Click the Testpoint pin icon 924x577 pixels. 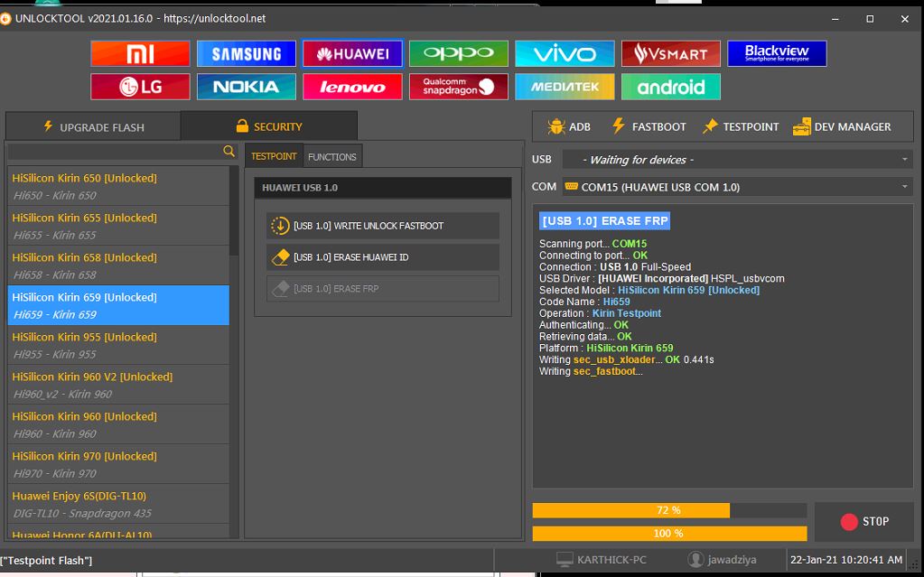[x=710, y=126]
